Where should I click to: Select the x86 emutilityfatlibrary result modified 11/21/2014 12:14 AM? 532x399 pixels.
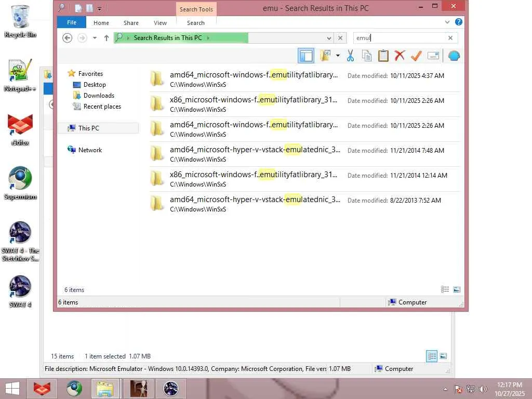click(x=304, y=179)
